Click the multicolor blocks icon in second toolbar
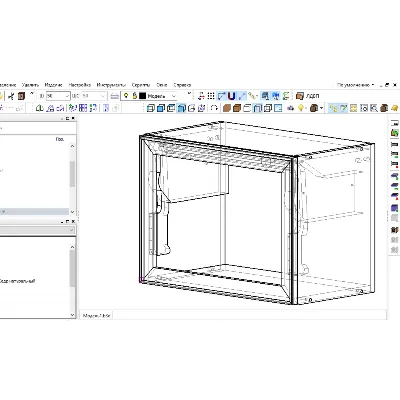The width and height of the screenshot is (400, 400). (x=93, y=108)
